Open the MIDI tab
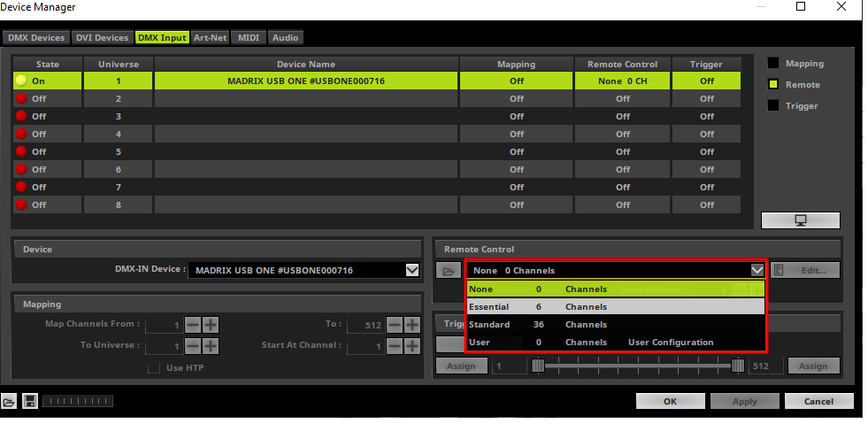 click(x=249, y=38)
